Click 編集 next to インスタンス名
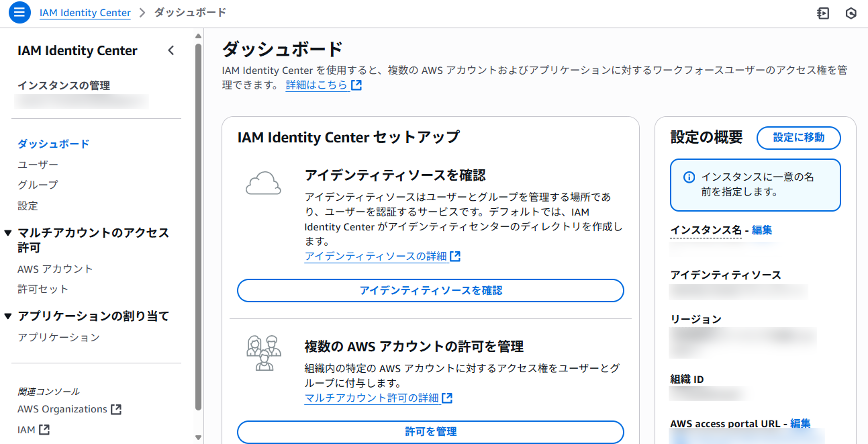Image resolution: width=868 pixels, height=444 pixels. 761,230
